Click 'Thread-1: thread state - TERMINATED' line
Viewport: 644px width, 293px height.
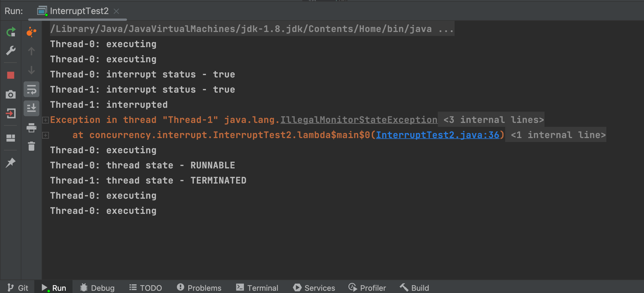[x=148, y=180]
